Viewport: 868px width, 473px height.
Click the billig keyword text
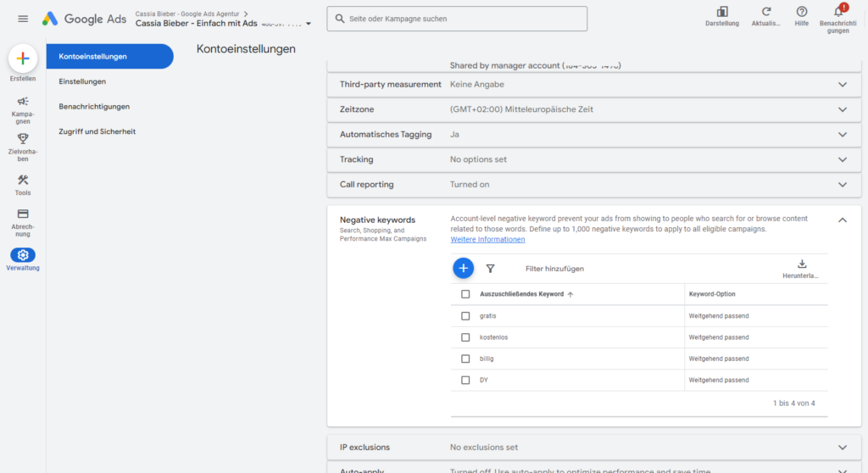487,359
